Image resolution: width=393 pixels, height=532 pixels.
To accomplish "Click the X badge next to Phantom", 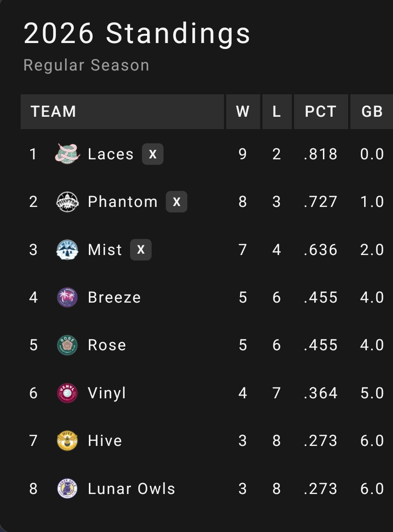I will pos(176,202).
